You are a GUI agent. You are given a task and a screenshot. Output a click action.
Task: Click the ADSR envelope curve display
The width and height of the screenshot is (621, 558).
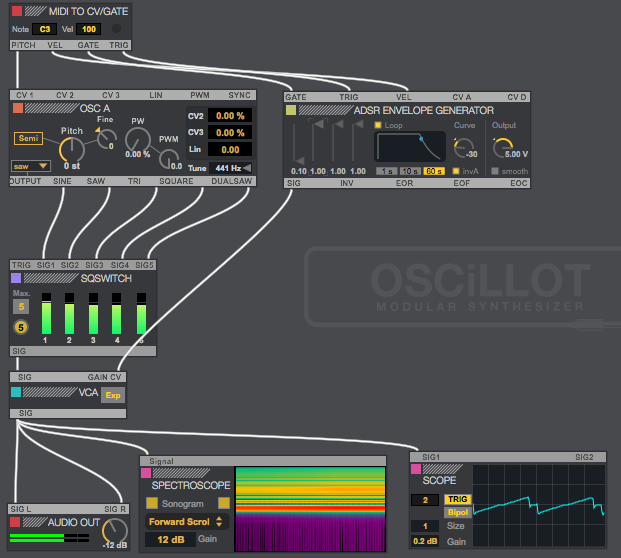(x=410, y=147)
